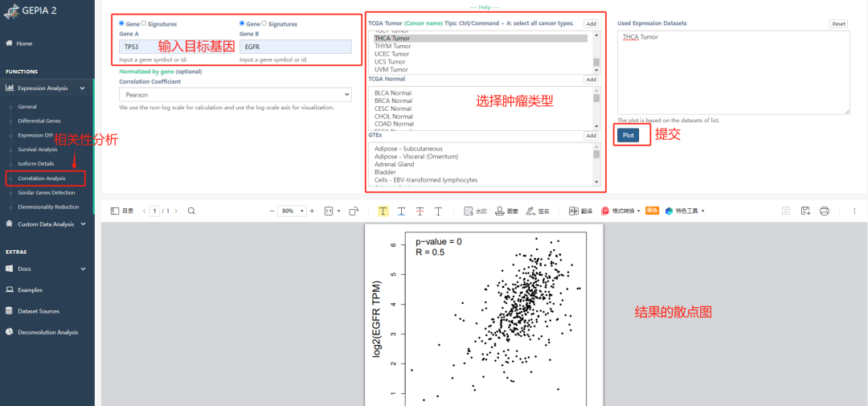Zoom out with the minus icon

coord(272,211)
